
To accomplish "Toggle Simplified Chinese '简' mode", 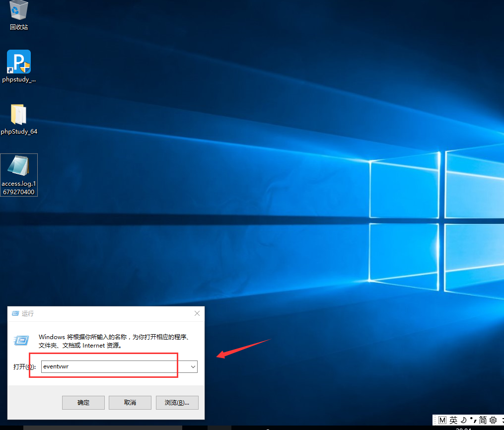I will [x=482, y=420].
